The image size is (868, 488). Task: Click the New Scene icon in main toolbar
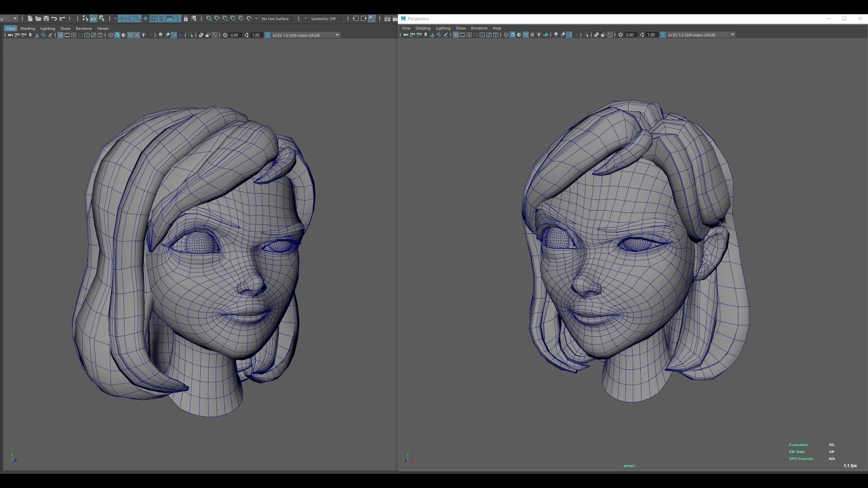pyautogui.click(x=30, y=18)
